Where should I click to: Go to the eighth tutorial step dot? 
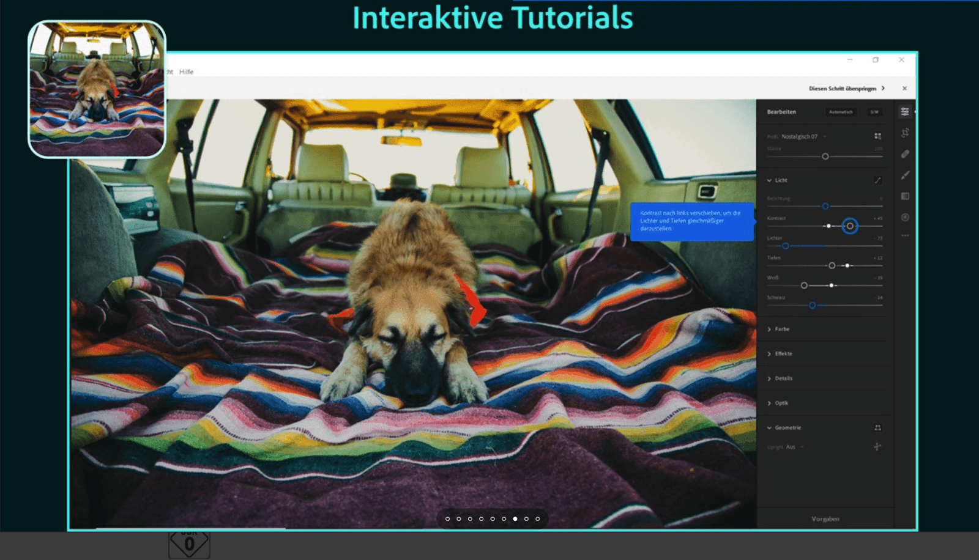526,519
